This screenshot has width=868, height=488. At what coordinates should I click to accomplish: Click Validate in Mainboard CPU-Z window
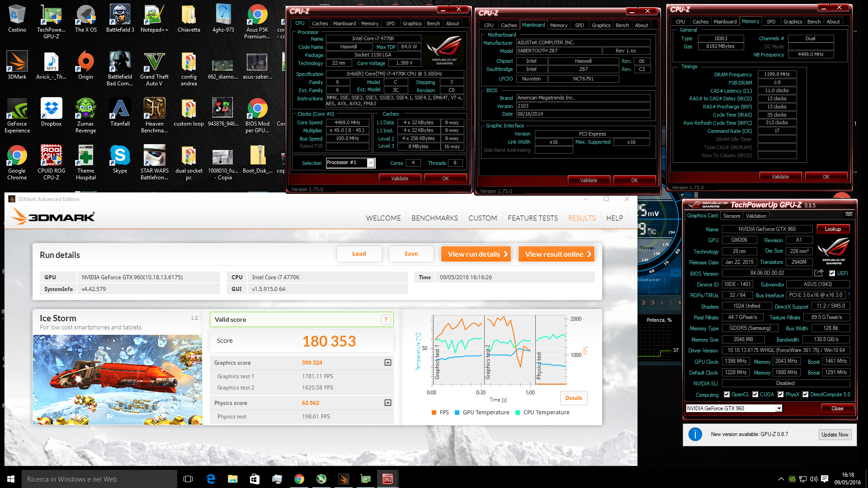click(589, 180)
